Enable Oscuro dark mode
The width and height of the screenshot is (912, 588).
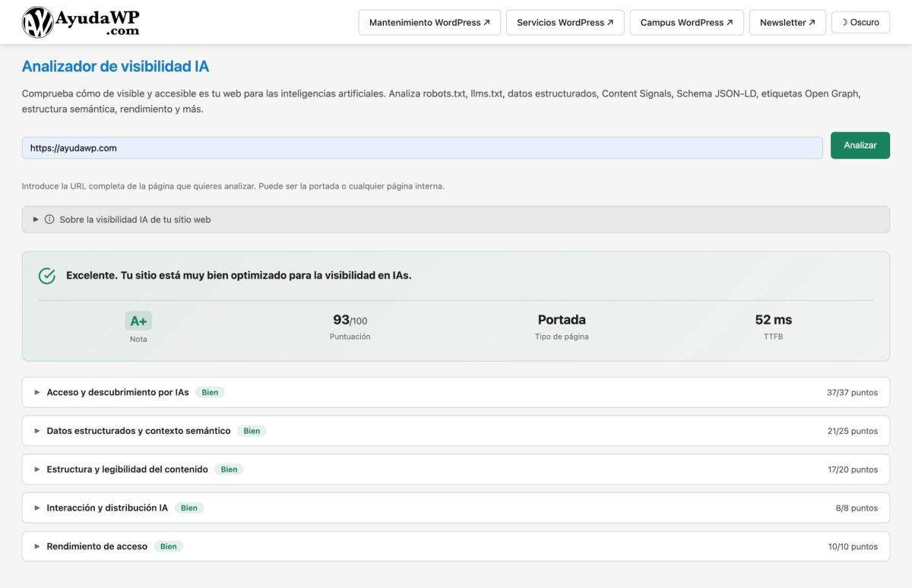(x=860, y=22)
